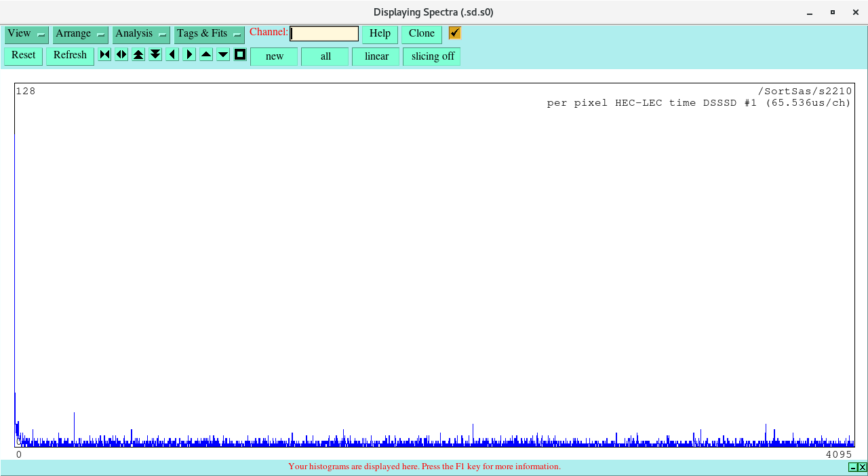868x476 pixels.
Task: Click the single up arrow icon
Action: click(206, 54)
